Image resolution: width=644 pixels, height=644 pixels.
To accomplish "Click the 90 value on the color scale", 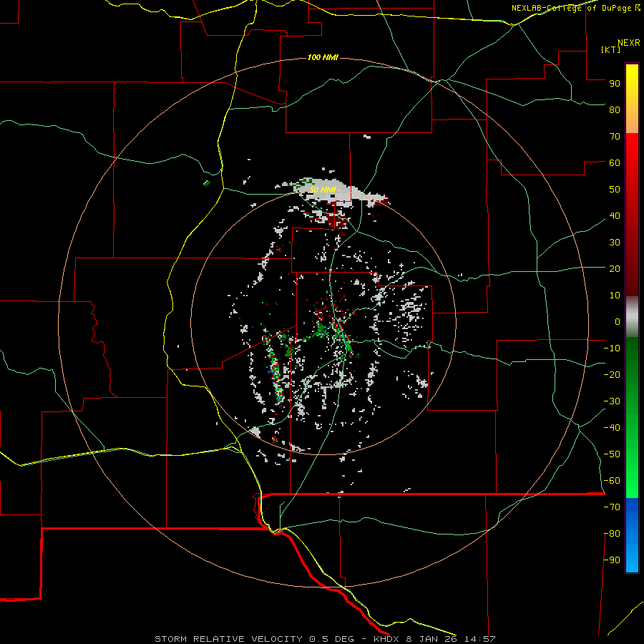I will pos(615,84).
